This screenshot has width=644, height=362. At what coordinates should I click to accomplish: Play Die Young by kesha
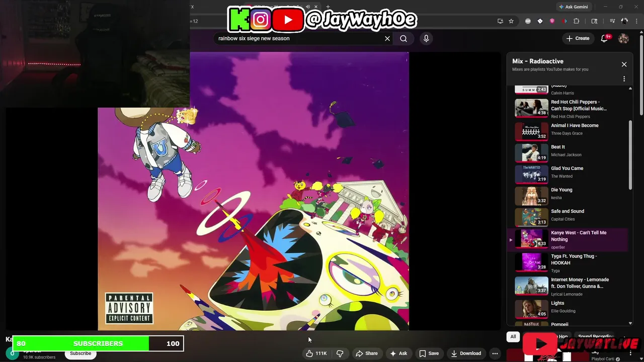click(x=569, y=195)
